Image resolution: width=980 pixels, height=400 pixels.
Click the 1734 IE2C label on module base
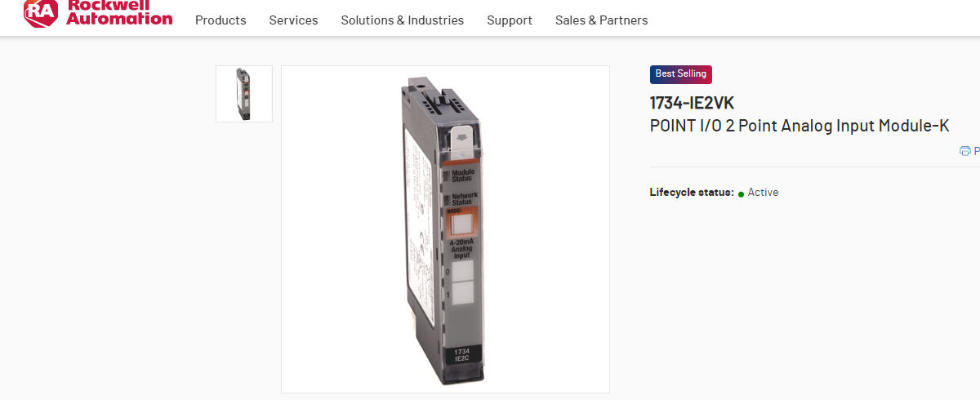pos(462,354)
